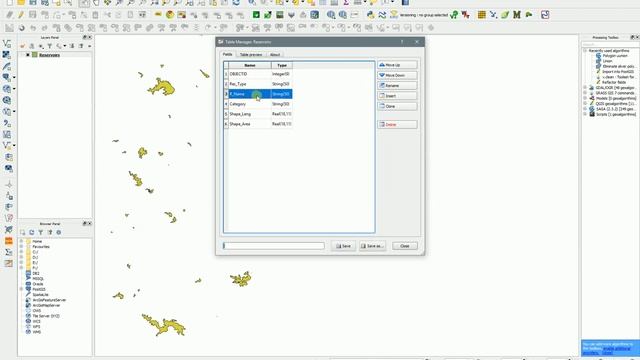Image resolution: width=640 pixels, height=360 pixels.
Task: Click the Insert field button
Action: (x=397, y=96)
